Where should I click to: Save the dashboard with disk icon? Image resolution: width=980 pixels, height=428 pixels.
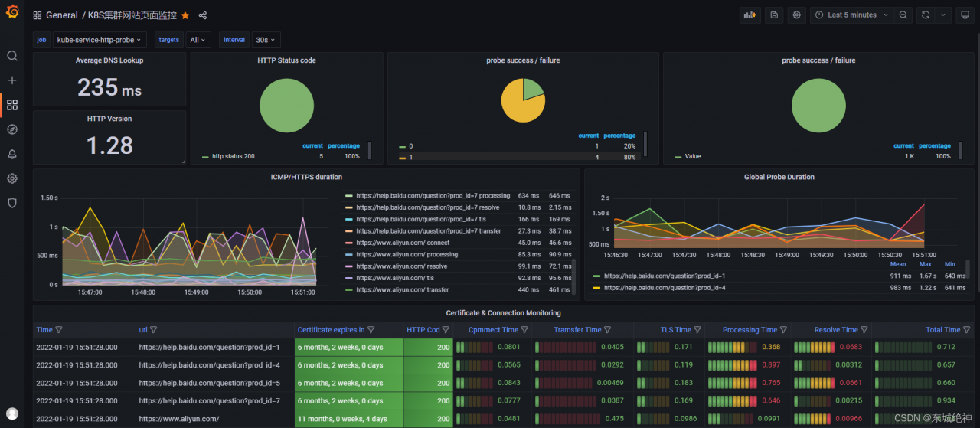774,15
